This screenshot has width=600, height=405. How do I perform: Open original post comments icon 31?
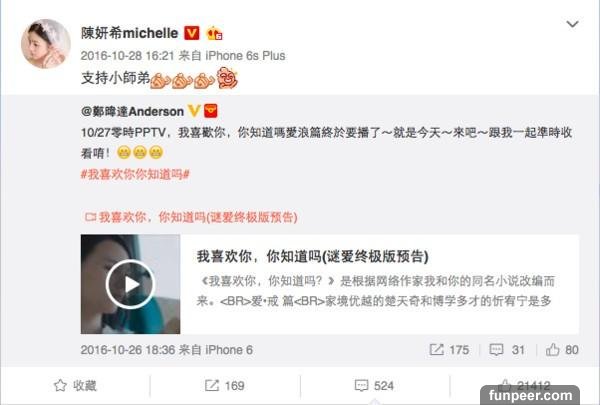coord(507,349)
